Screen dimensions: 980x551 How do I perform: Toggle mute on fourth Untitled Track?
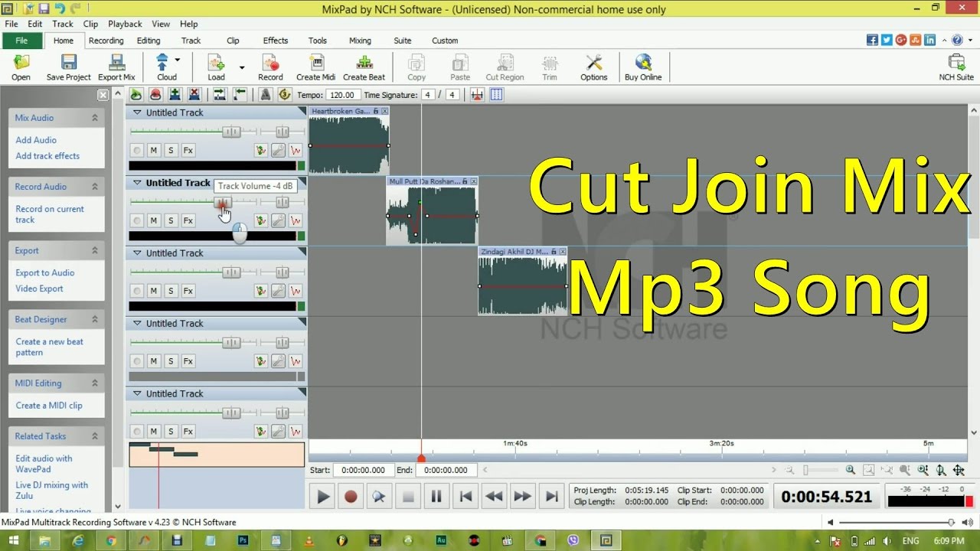pyautogui.click(x=154, y=361)
